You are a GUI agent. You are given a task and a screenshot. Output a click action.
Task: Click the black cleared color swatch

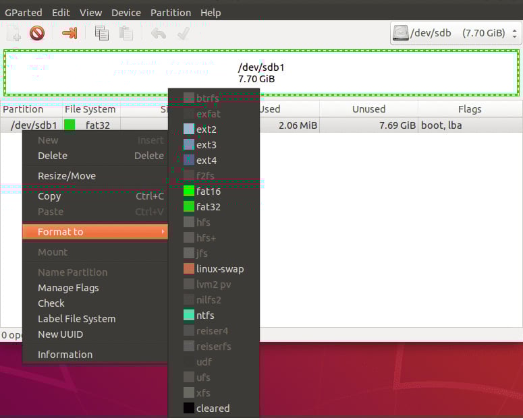pos(189,408)
